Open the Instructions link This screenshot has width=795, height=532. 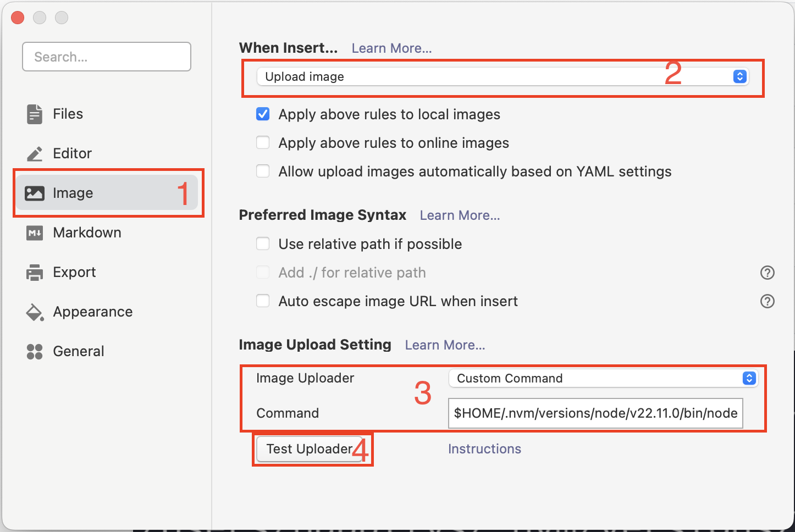point(484,449)
